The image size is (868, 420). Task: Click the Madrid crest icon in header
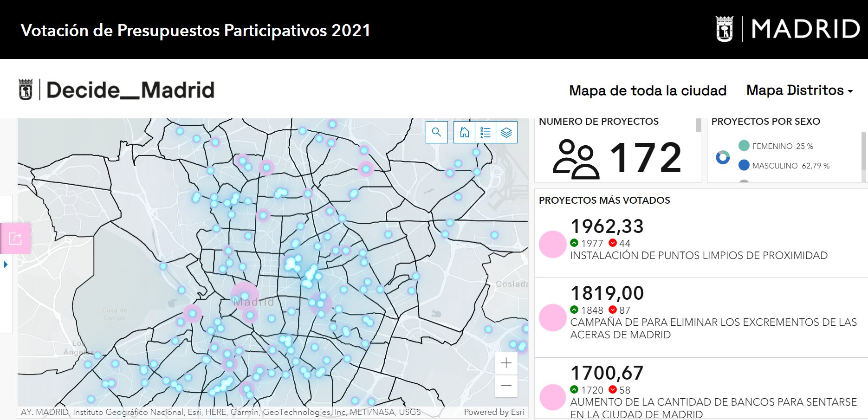[725, 29]
